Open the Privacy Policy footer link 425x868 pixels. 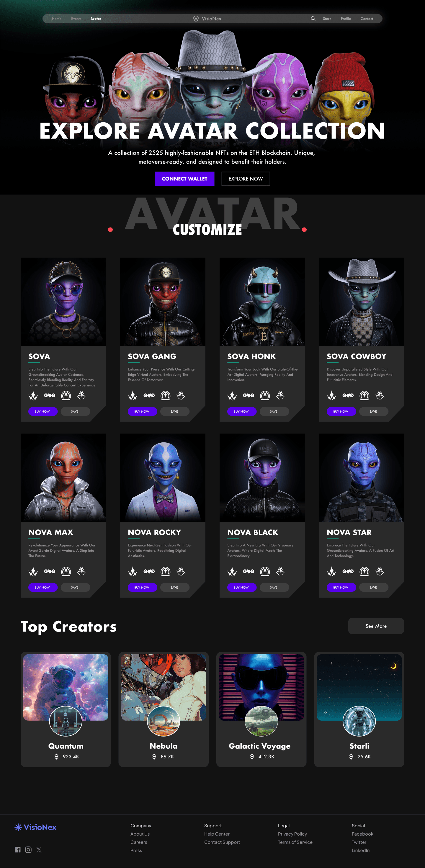[x=292, y=834]
